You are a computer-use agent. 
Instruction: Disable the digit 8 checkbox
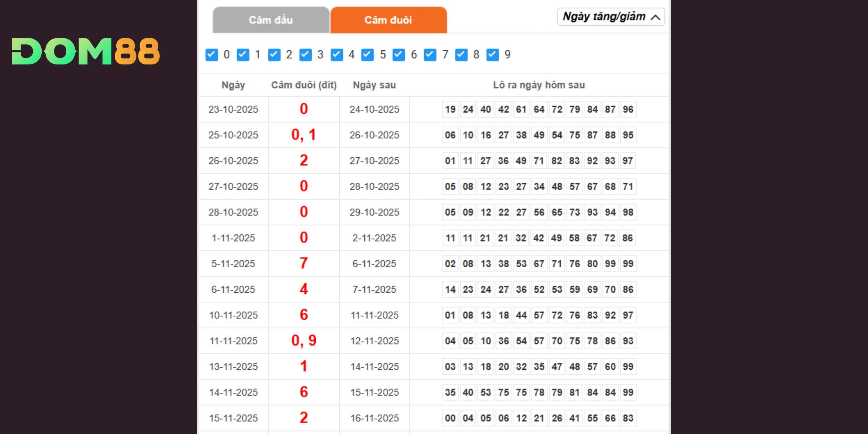tap(461, 55)
